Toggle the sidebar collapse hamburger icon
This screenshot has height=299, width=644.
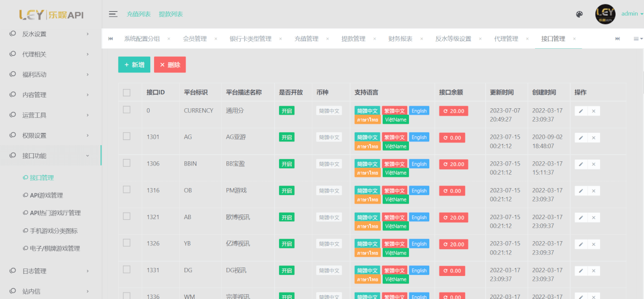(113, 14)
